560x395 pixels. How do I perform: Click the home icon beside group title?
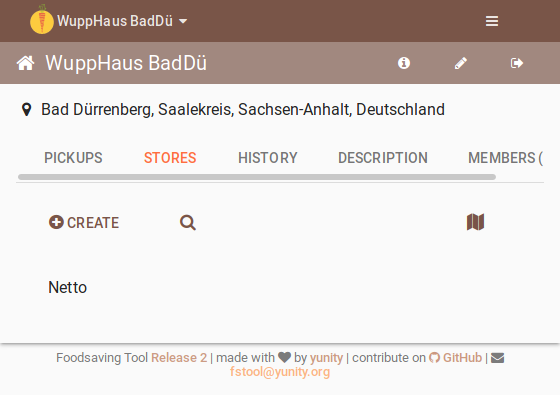click(25, 63)
